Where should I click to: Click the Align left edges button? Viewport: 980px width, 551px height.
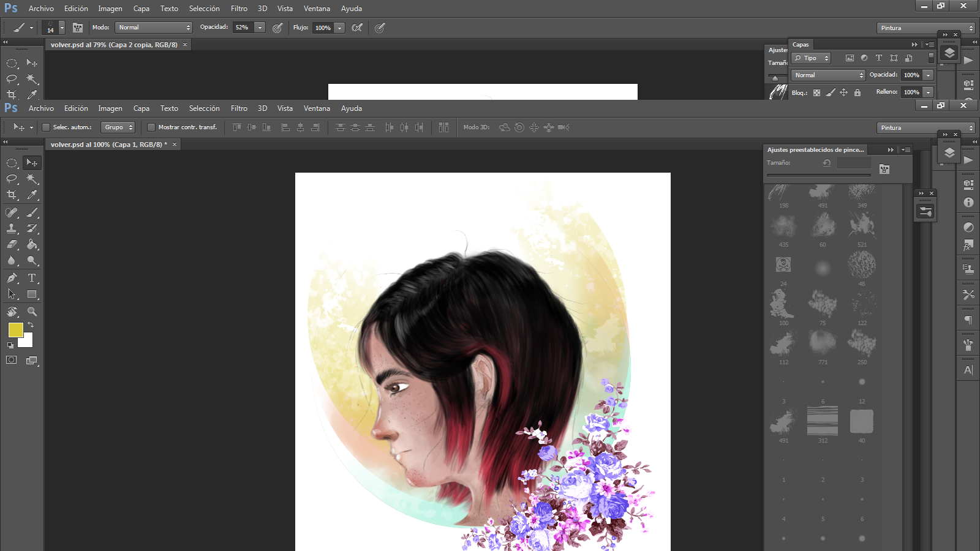(x=285, y=127)
